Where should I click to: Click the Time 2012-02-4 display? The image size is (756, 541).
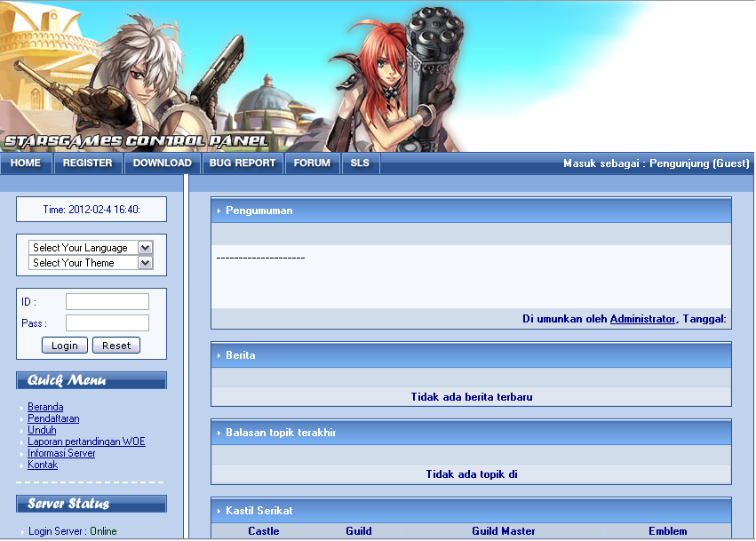tap(92, 210)
